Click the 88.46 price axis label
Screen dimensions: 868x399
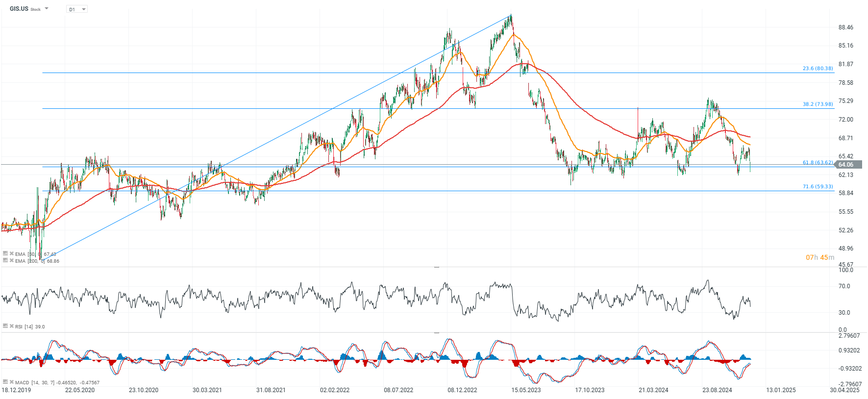tap(846, 27)
